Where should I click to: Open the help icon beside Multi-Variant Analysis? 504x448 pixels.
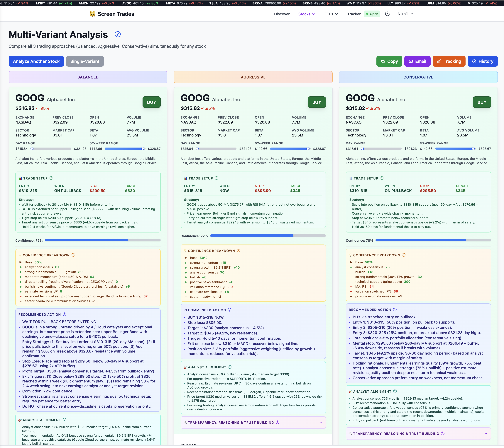(x=118, y=34)
